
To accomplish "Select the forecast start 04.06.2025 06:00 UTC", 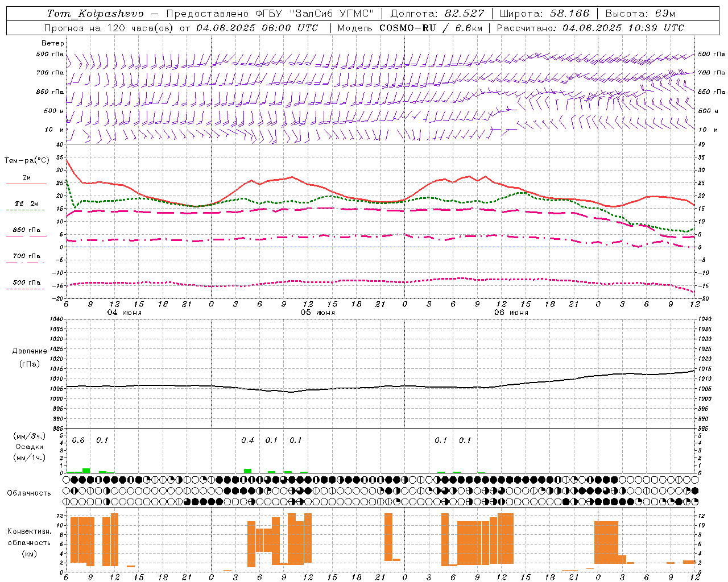I will point(257,28).
